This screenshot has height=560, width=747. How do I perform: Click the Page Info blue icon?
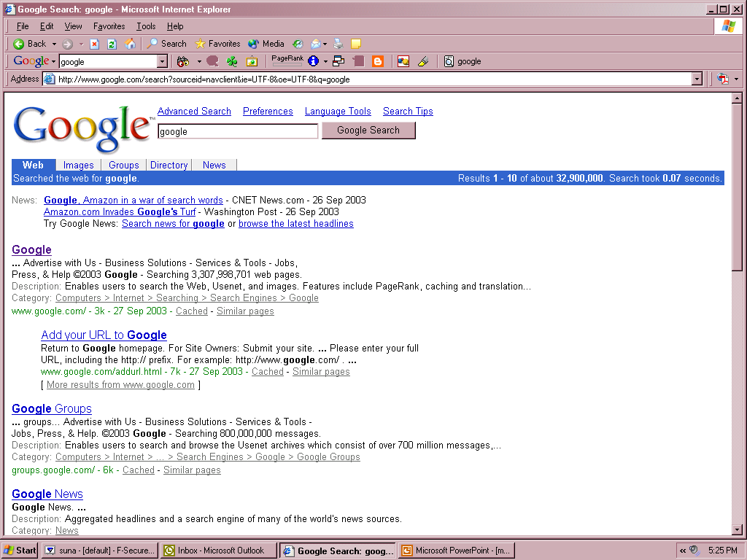pyautogui.click(x=313, y=61)
